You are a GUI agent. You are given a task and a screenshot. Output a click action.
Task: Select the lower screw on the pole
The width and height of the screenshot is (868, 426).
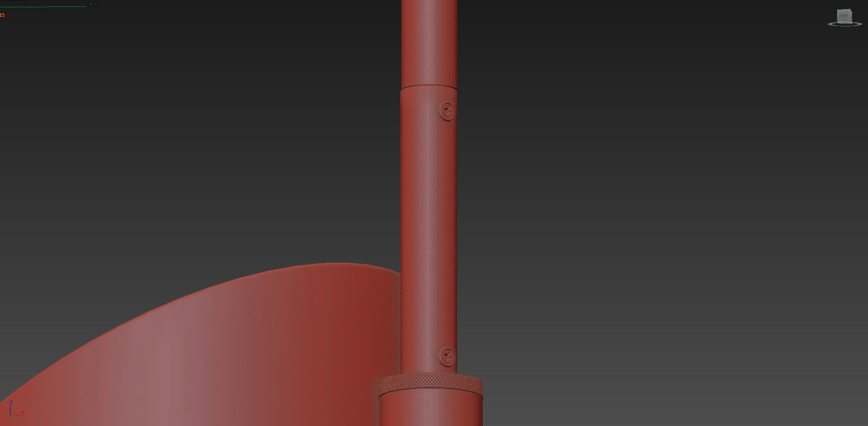[447, 357]
